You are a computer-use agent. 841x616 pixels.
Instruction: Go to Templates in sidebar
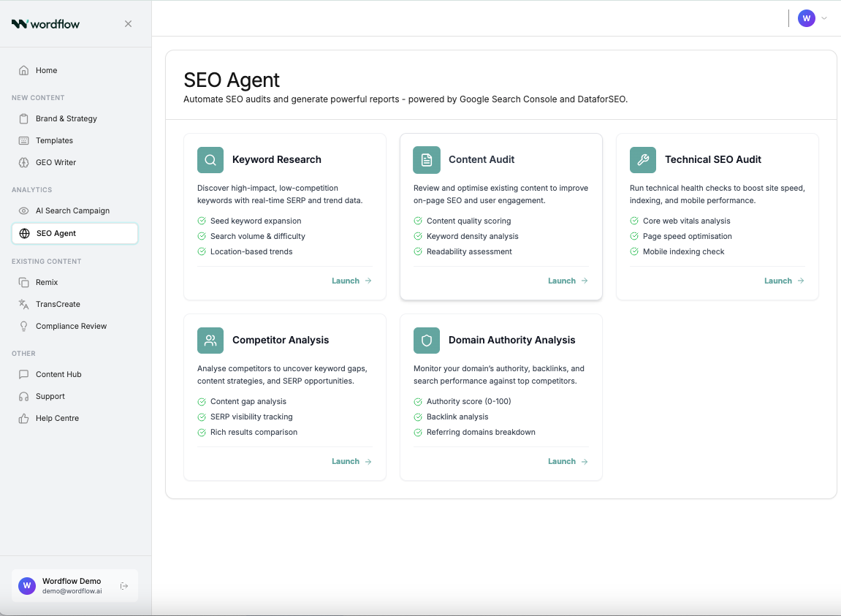coord(75,140)
